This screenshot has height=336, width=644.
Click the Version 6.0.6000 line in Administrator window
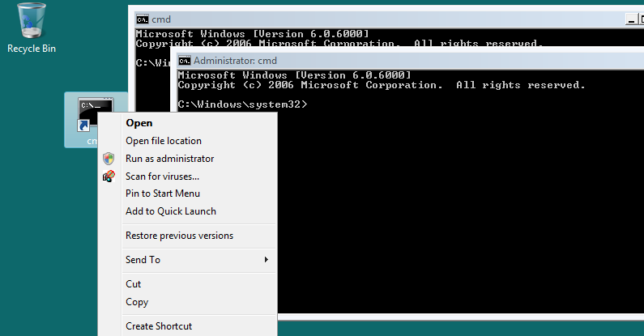coord(295,75)
